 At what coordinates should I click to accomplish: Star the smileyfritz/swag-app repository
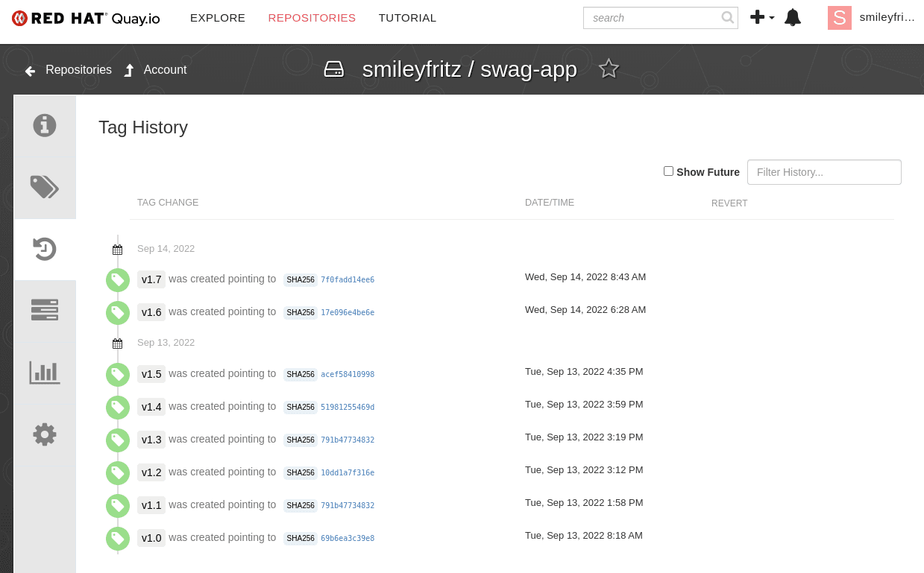(x=609, y=69)
